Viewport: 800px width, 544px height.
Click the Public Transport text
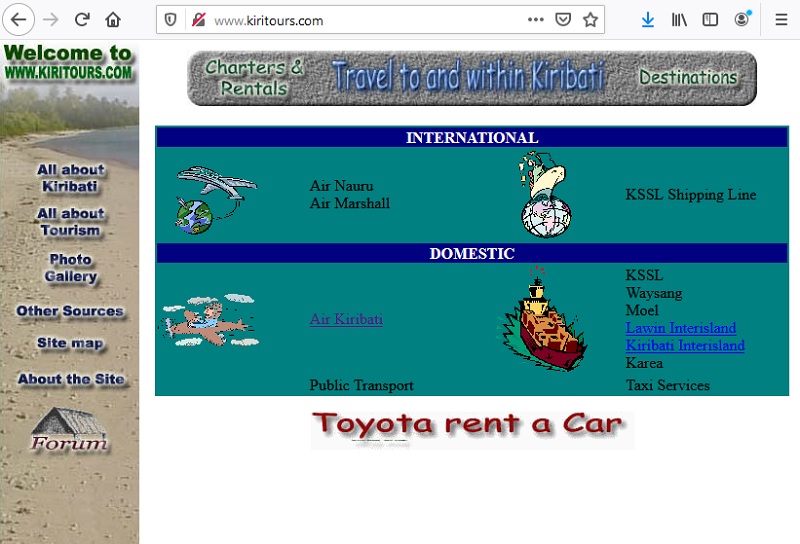(361, 385)
